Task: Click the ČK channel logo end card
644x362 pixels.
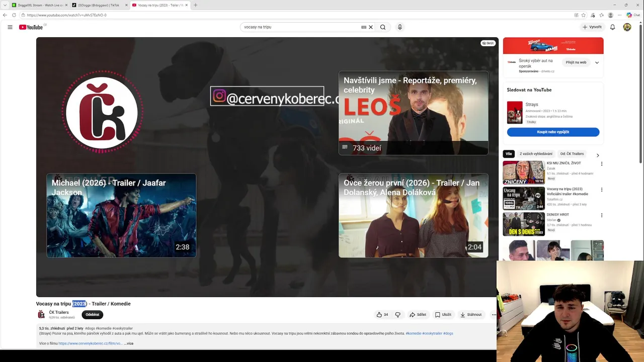Action: pyautogui.click(x=102, y=112)
